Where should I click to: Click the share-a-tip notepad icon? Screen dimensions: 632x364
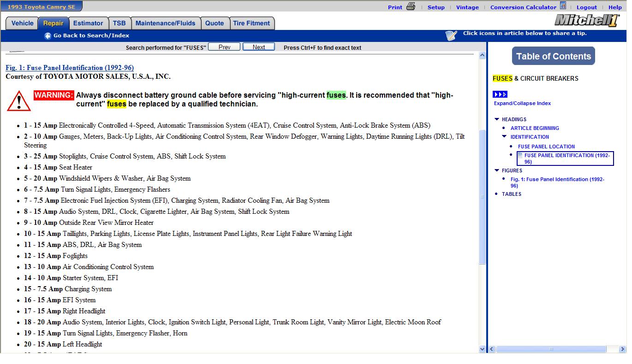[451, 35]
